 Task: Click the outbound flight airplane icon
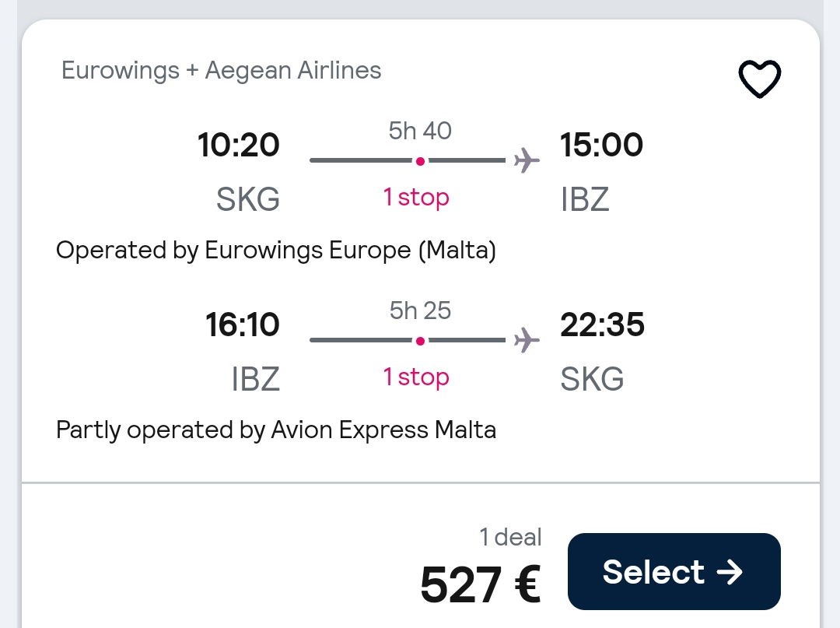[527, 160]
